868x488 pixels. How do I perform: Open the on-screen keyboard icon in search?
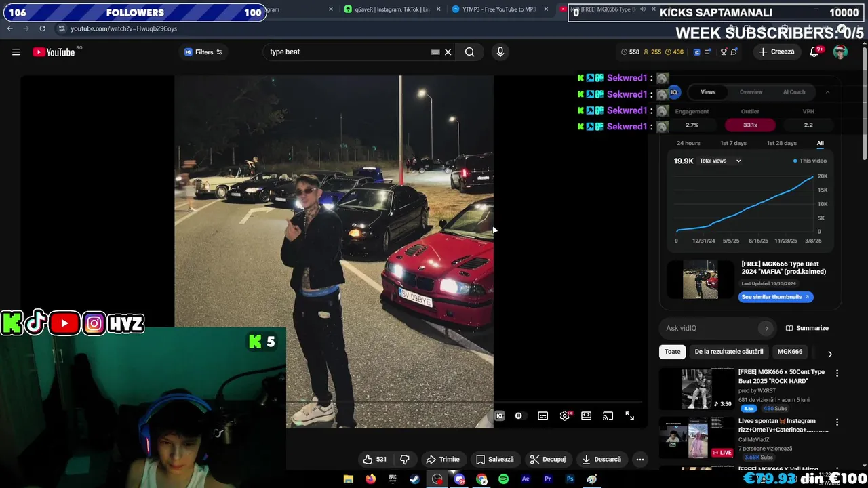pyautogui.click(x=435, y=52)
